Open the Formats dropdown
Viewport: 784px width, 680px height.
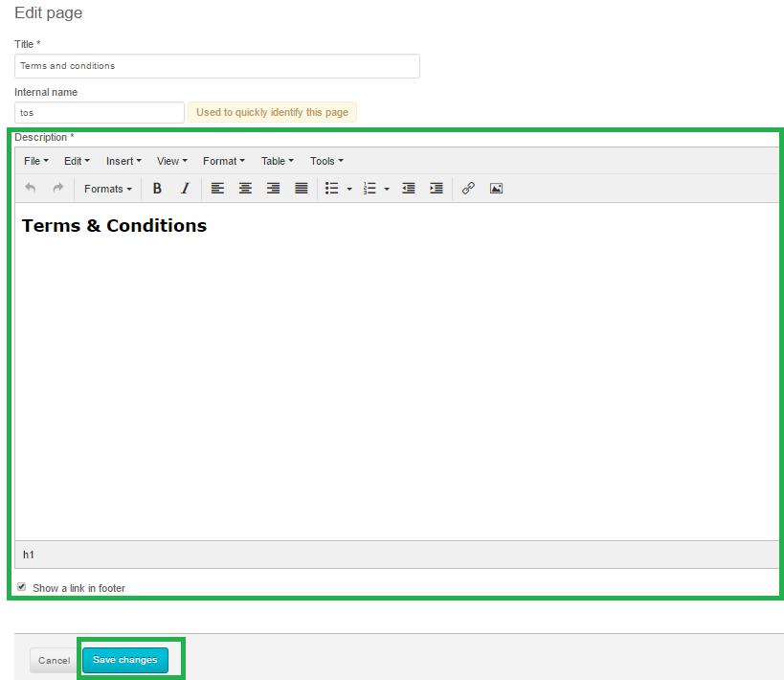coord(108,189)
